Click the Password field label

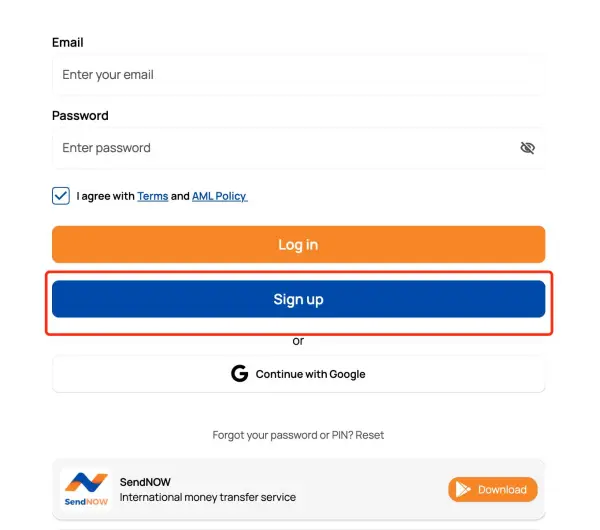click(80, 116)
